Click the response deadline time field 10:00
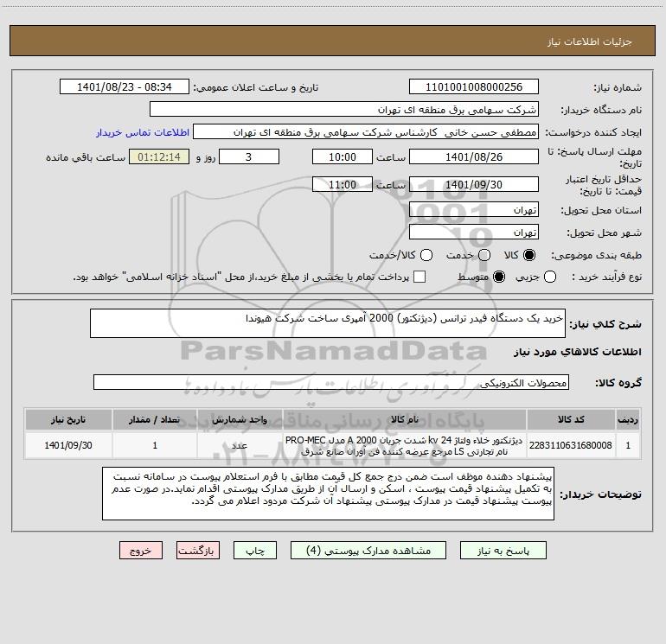 pyautogui.click(x=343, y=156)
